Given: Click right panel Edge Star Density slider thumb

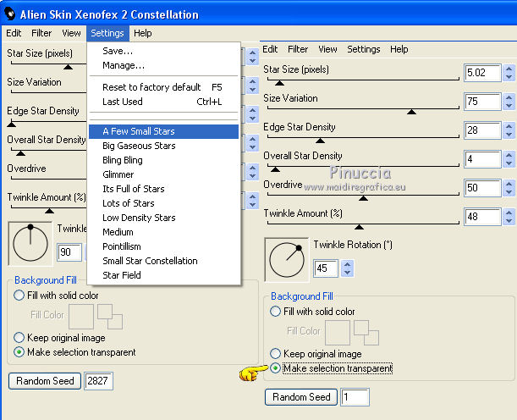Looking at the screenshot, I should 320,141.
